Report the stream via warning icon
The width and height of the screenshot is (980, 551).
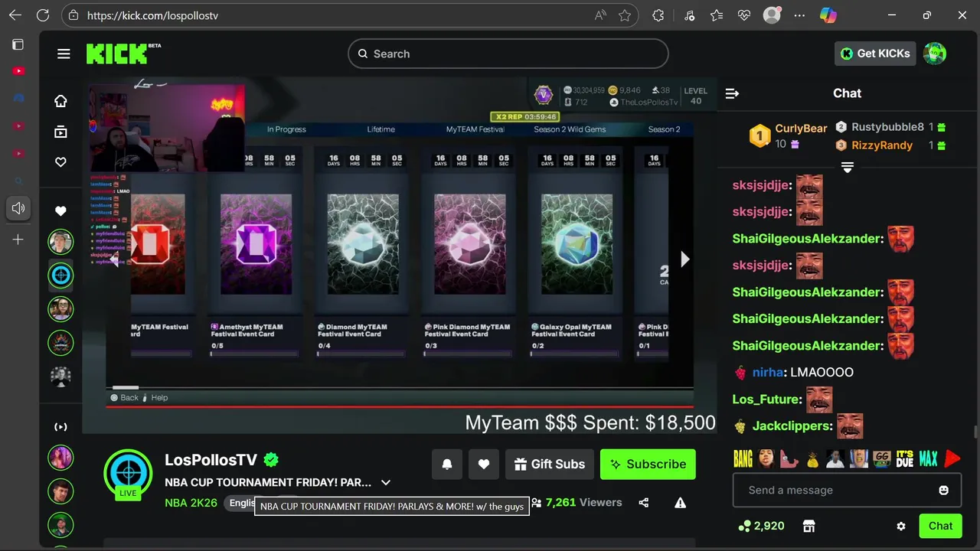click(680, 503)
